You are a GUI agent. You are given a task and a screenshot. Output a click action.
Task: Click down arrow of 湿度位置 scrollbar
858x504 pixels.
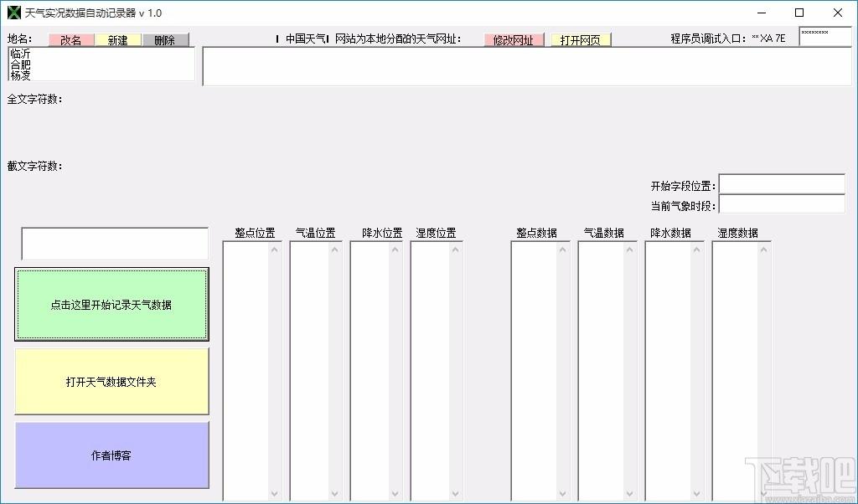[455, 494]
